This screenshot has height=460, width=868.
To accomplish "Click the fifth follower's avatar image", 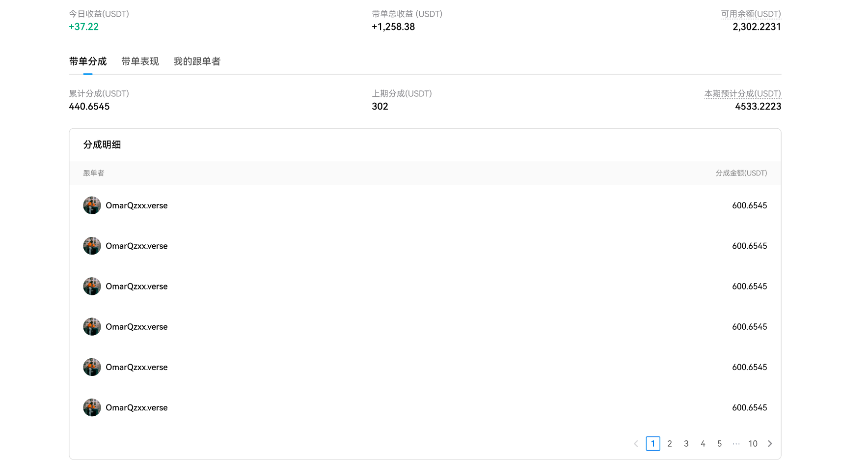I will (x=92, y=367).
